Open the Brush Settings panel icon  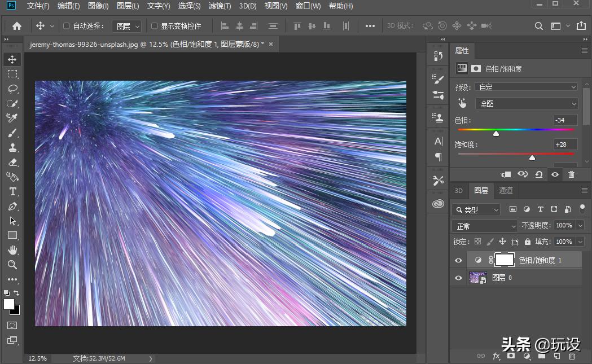pos(437,79)
